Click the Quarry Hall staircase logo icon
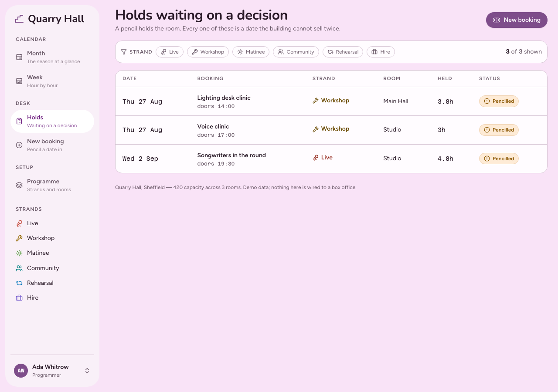Screen dimensions: 558x392 pos(19,19)
